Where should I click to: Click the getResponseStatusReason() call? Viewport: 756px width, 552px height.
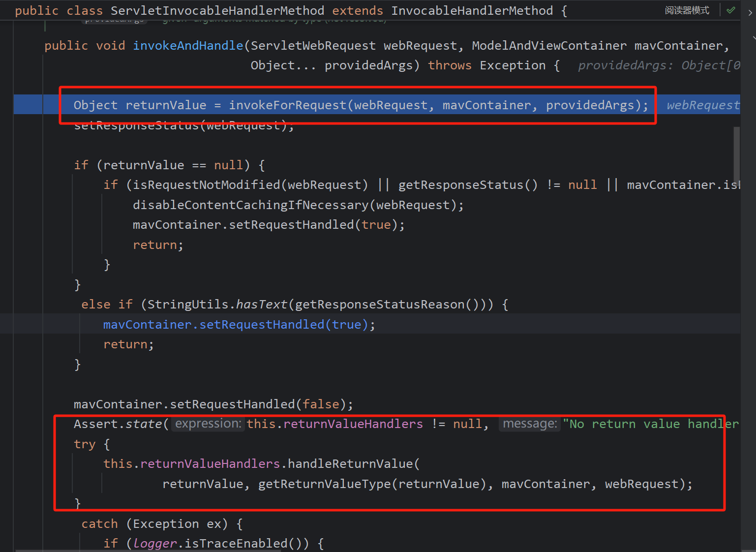pyautogui.click(x=387, y=305)
